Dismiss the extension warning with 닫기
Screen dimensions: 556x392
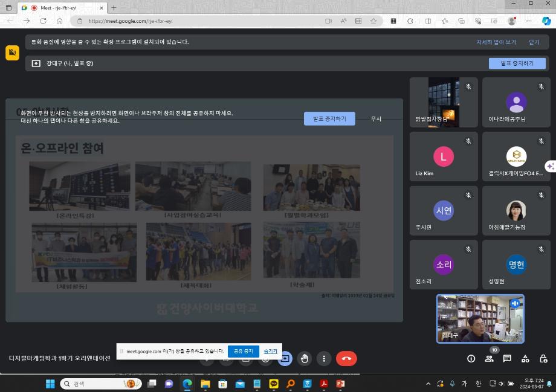pyautogui.click(x=534, y=42)
